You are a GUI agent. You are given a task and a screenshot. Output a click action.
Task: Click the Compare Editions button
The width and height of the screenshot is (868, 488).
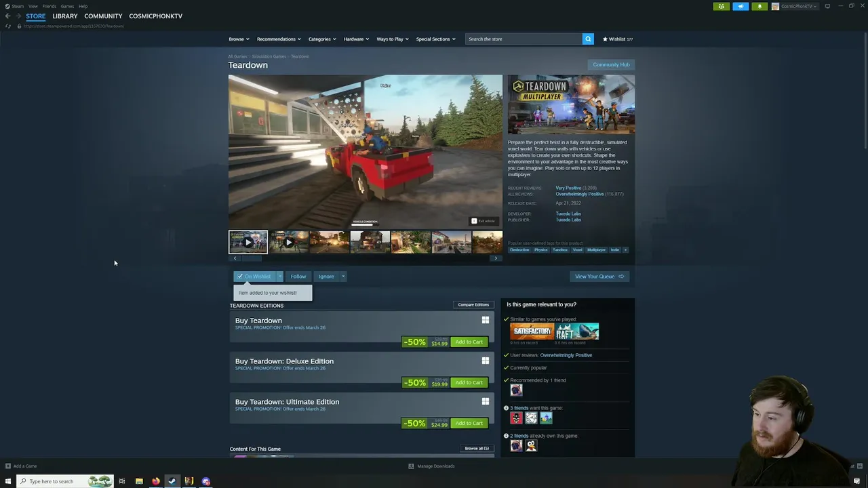pos(473,304)
